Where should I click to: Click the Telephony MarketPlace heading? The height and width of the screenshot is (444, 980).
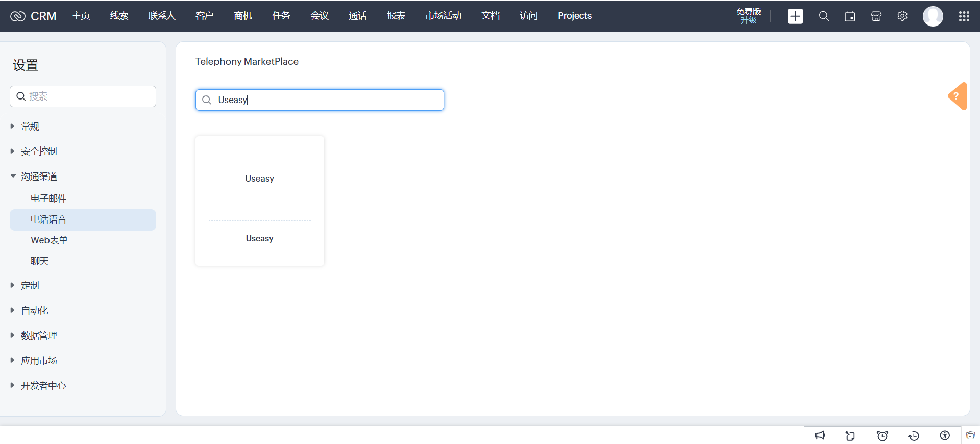pos(247,61)
